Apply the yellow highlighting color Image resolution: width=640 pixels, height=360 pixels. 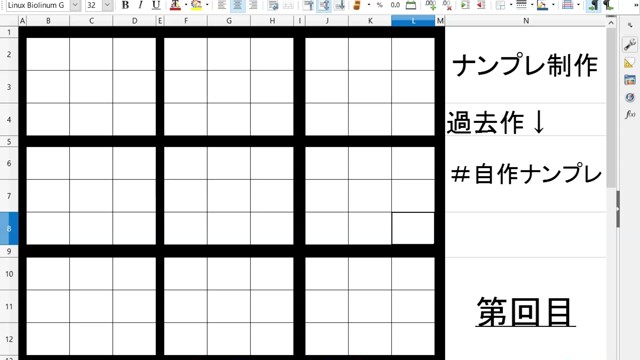pyautogui.click(x=196, y=5)
